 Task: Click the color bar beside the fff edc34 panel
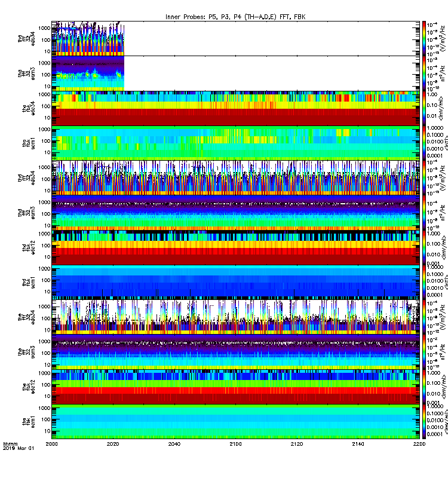point(424,317)
